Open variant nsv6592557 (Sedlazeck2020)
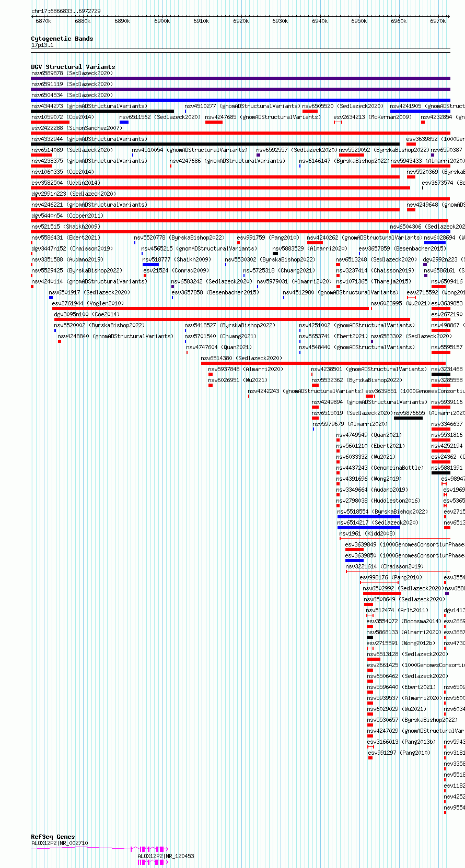This screenshot has height=868, width=465. 297,150
